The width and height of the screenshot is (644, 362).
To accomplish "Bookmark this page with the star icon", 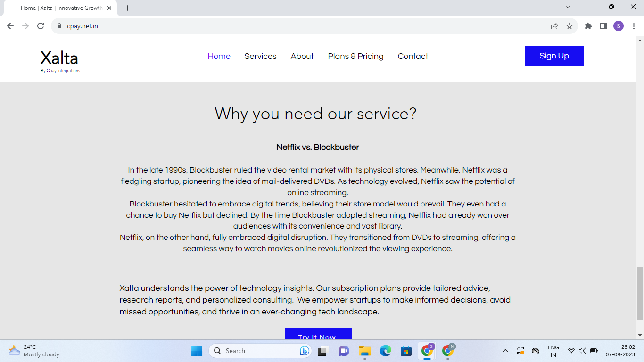I will pyautogui.click(x=570, y=26).
